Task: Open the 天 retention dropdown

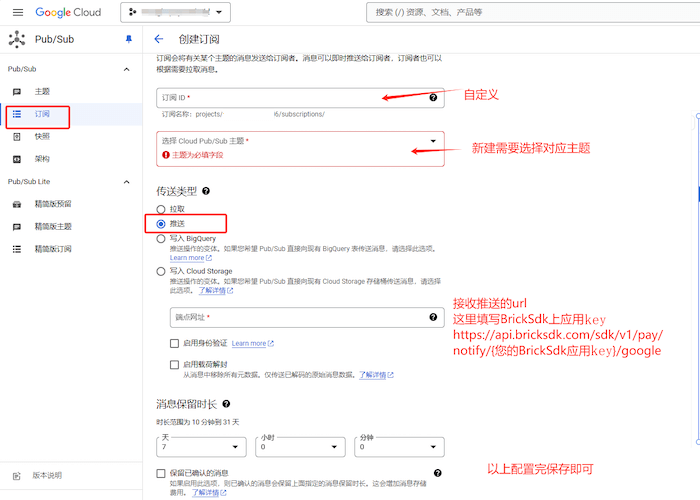Action: click(x=201, y=447)
